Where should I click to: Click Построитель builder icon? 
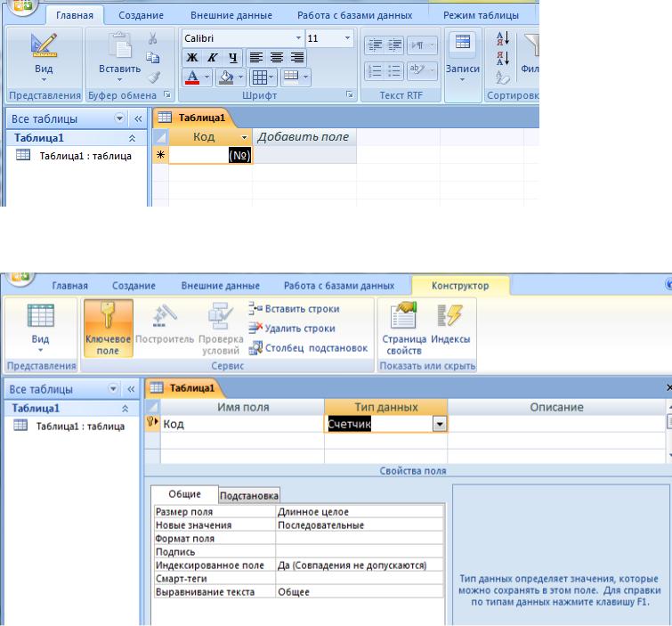(165, 324)
